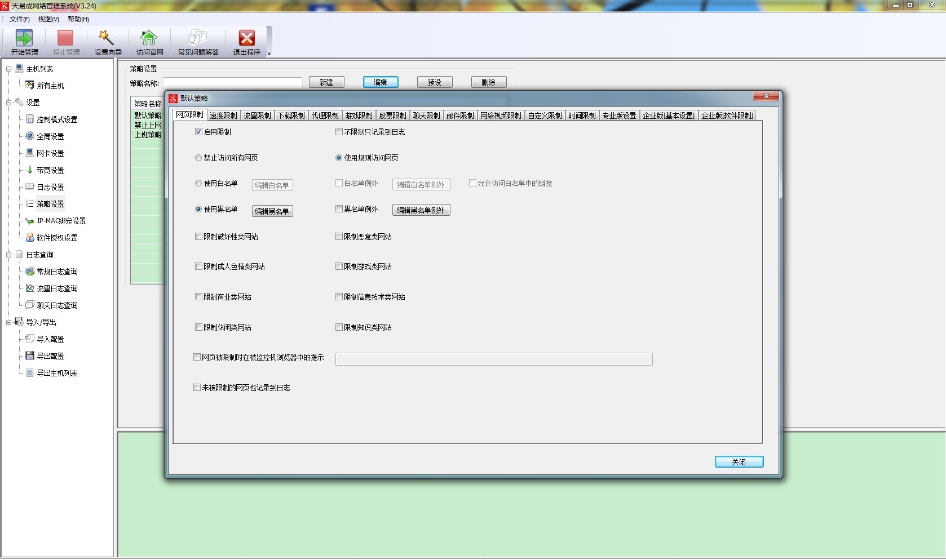This screenshot has height=560, width=946.
Task: Click the toolbar overflow arrow
Action: [x=269, y=54]
